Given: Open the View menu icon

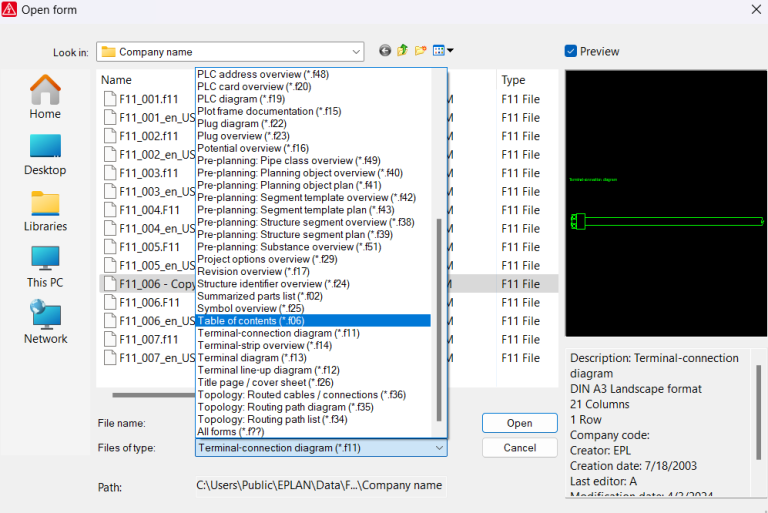Looking at the screenshot, I should coord(443,50).
